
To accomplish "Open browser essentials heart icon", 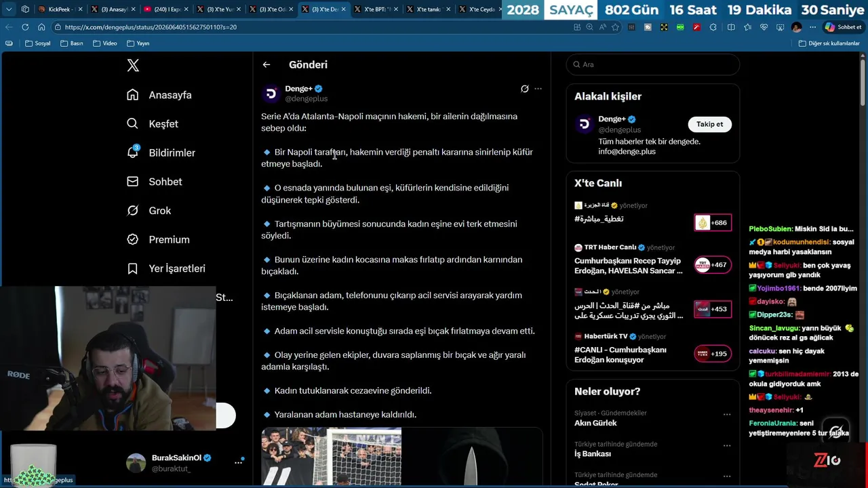I will 764,27.
